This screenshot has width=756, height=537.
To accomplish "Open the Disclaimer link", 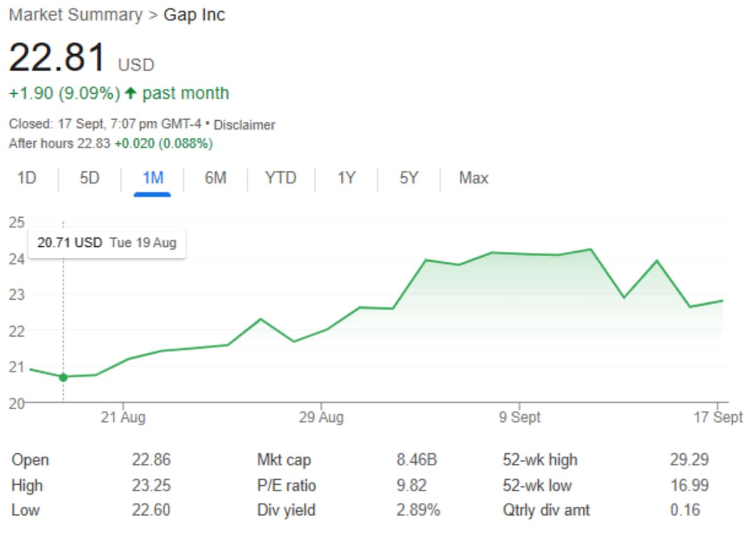I will tap(244, 125).
